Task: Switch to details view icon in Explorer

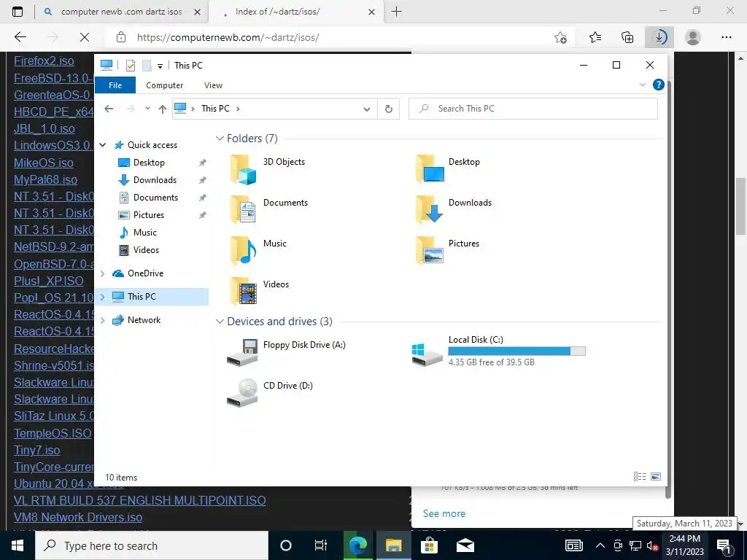Action: (640, 477)
